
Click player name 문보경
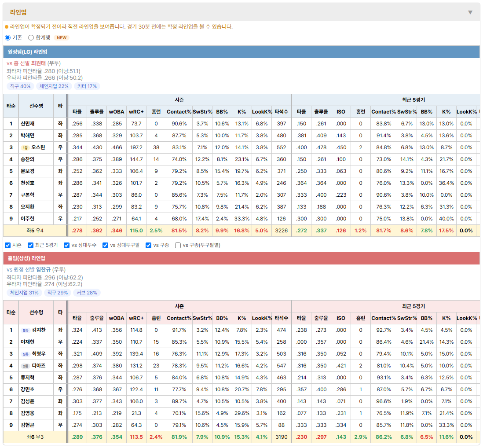27,171
